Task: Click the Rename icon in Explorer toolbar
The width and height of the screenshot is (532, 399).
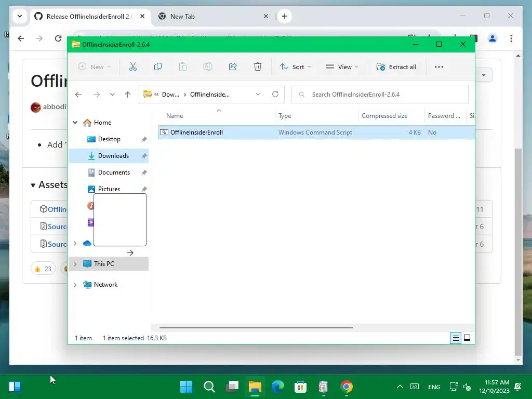Action: click(208, 67)
